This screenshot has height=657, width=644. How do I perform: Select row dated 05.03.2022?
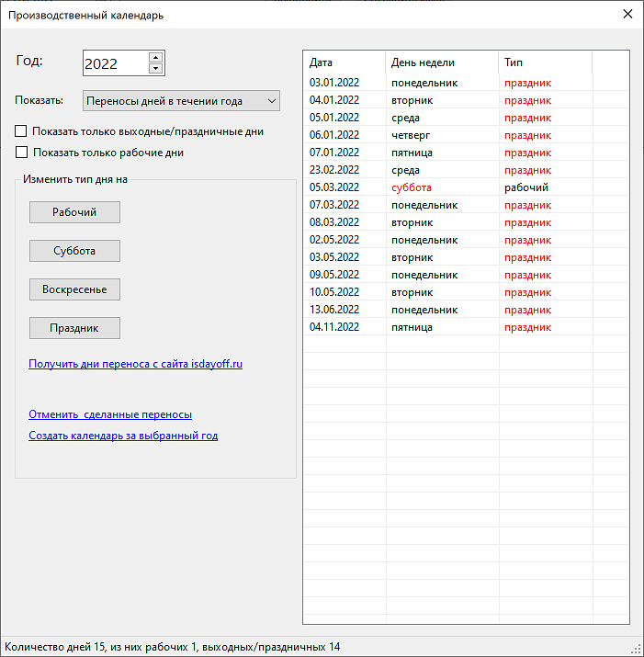pyautogui.click(x=466, y=187)
